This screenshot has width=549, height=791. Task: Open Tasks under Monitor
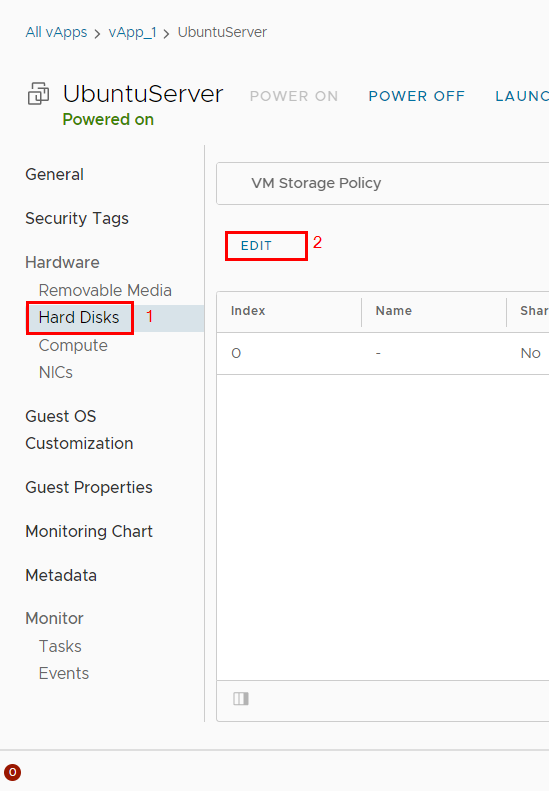click(x=60, y=646)
